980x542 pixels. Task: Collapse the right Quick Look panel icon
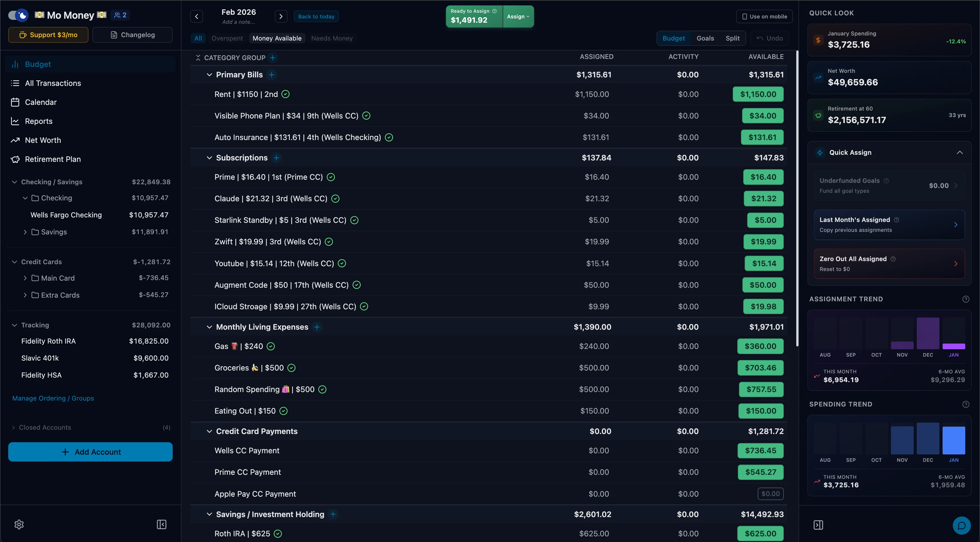818,525
